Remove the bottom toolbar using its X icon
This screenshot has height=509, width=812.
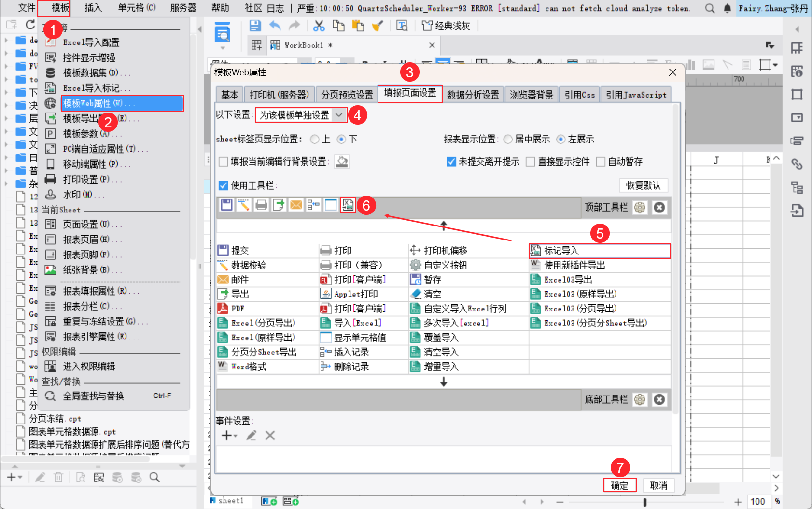(x=659, y=399)
